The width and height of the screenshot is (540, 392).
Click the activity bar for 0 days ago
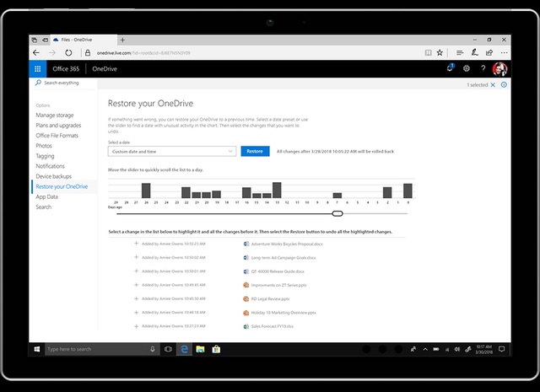click(x=408, y=191)
